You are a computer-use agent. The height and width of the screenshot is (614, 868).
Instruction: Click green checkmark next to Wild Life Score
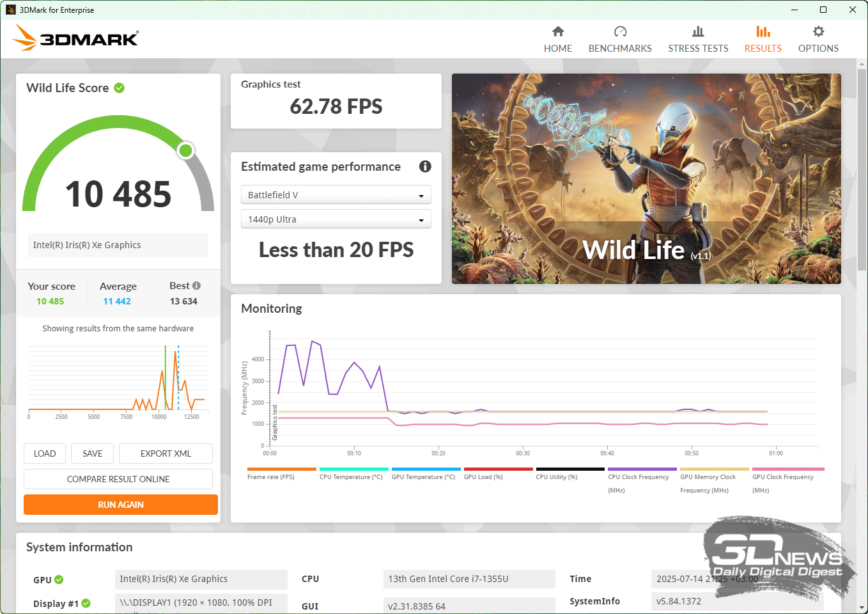pos(120,88)
